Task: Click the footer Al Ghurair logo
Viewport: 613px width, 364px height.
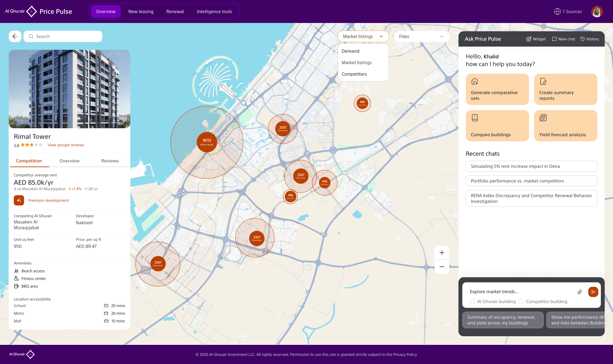Action: click(22, 354)
